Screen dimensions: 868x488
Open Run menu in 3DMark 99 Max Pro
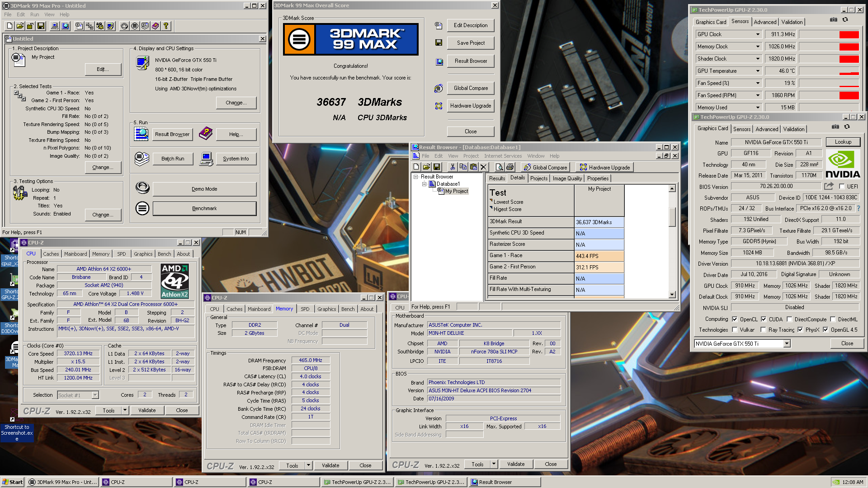(x=34, y=14)
